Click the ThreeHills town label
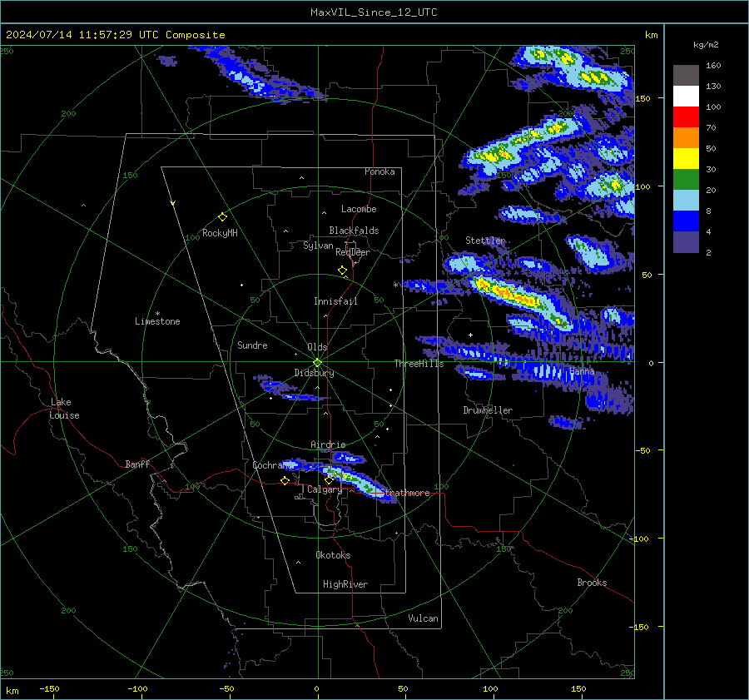Viewport: 749px width, 700px height. [419, 364]
